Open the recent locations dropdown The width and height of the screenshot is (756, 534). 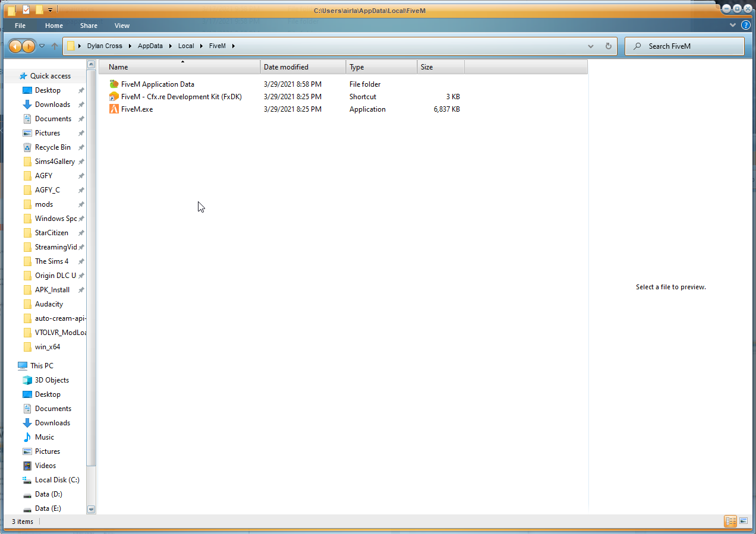click(42, 46)
